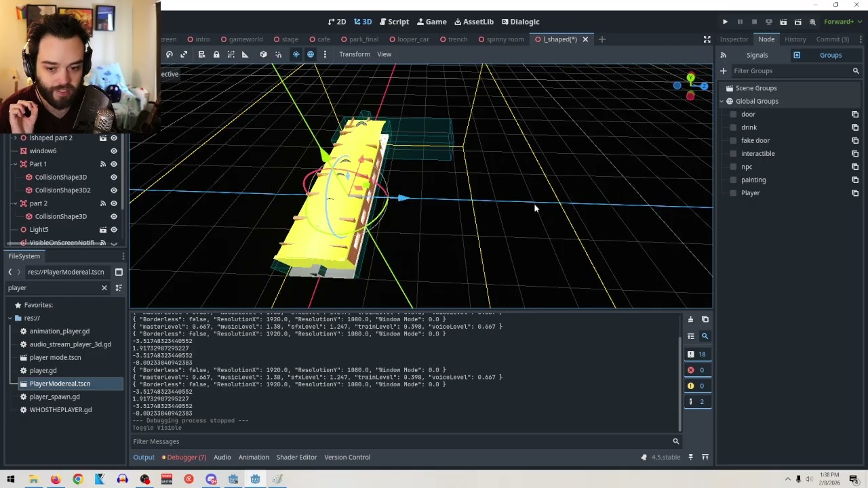This screenshot has height=488, width=868.
Task: Open the History dock tab
Action: pyautogui.click(x=795, y=39)
